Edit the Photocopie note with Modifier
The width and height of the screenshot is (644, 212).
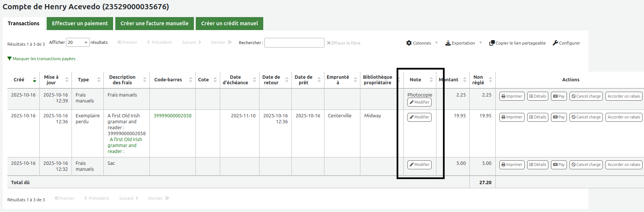pyautogui.click(x=419, y=102)
